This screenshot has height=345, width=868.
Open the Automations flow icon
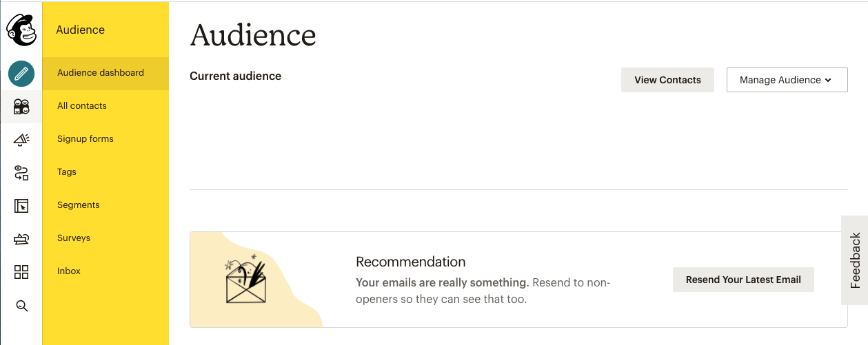(x=21, y=173)
